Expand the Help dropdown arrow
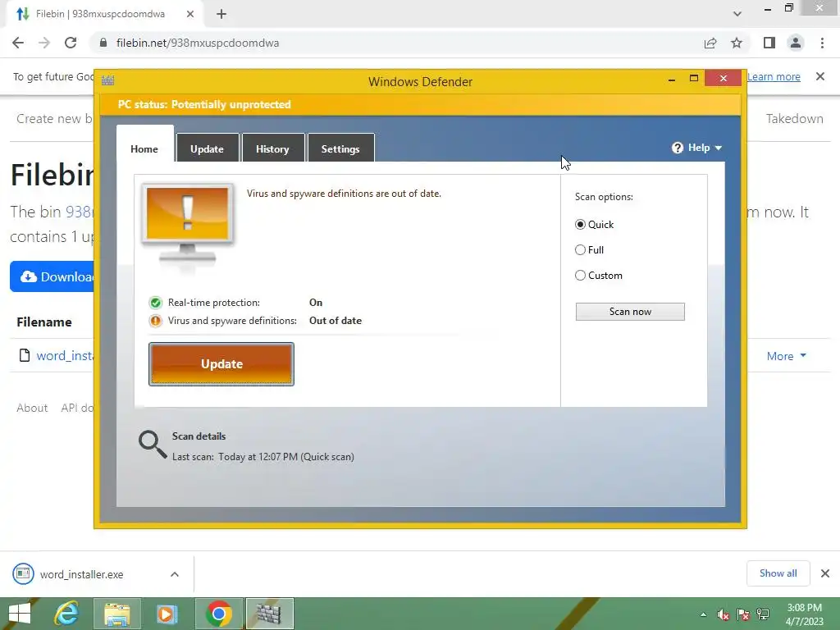The image size is (840, 630). (x=719, y=148)
